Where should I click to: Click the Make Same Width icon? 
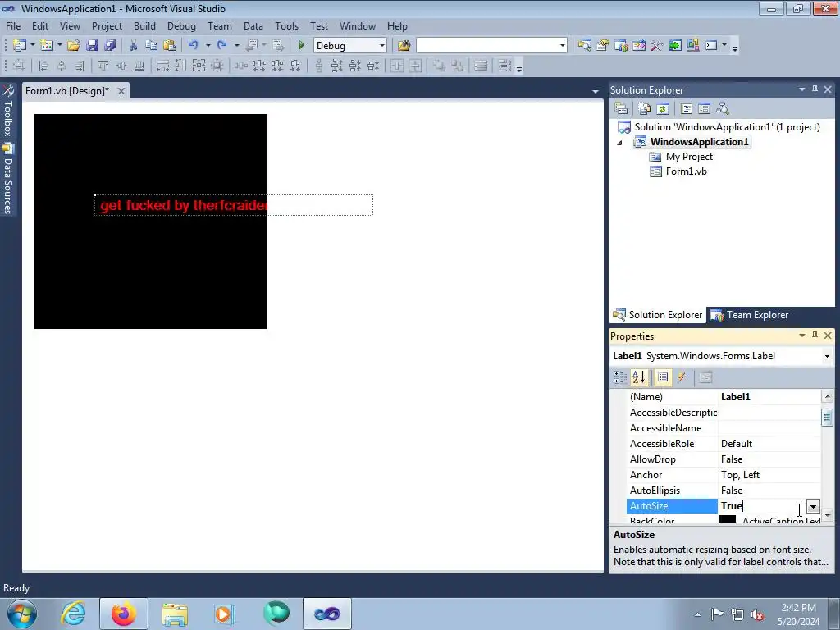163,66
